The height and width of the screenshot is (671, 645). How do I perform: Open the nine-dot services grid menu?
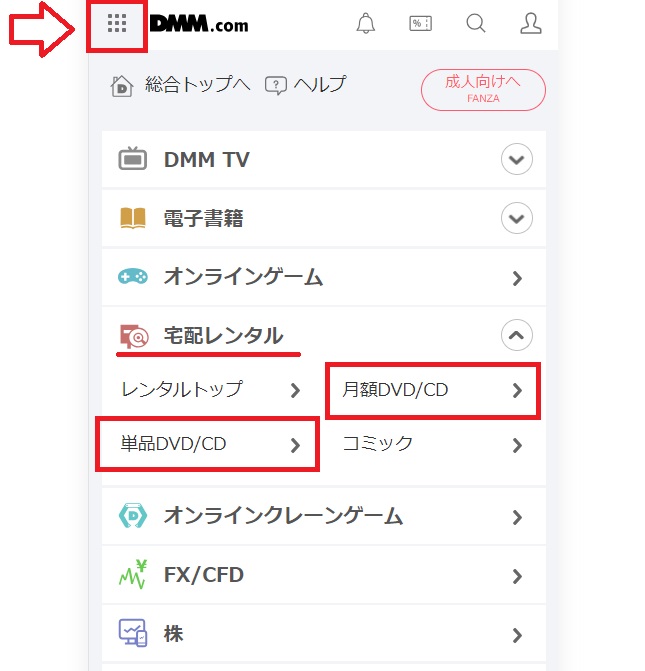[x=117, y=23]
